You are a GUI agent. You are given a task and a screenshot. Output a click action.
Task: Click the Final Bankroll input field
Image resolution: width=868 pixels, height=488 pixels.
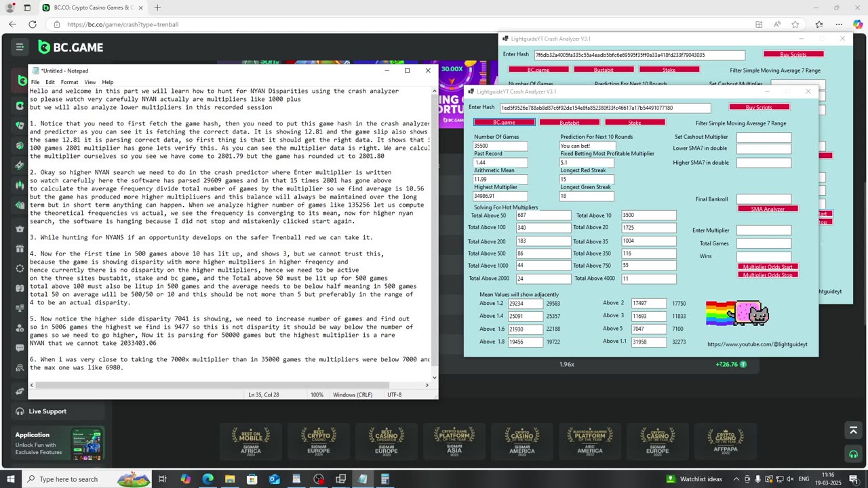click(764, 199)
